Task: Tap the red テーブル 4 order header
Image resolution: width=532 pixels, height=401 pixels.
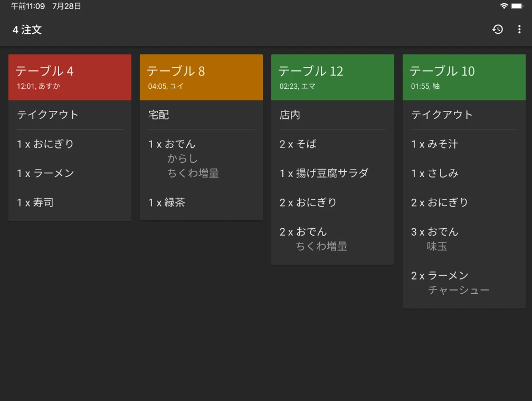Action: click(x=70, y=77)
